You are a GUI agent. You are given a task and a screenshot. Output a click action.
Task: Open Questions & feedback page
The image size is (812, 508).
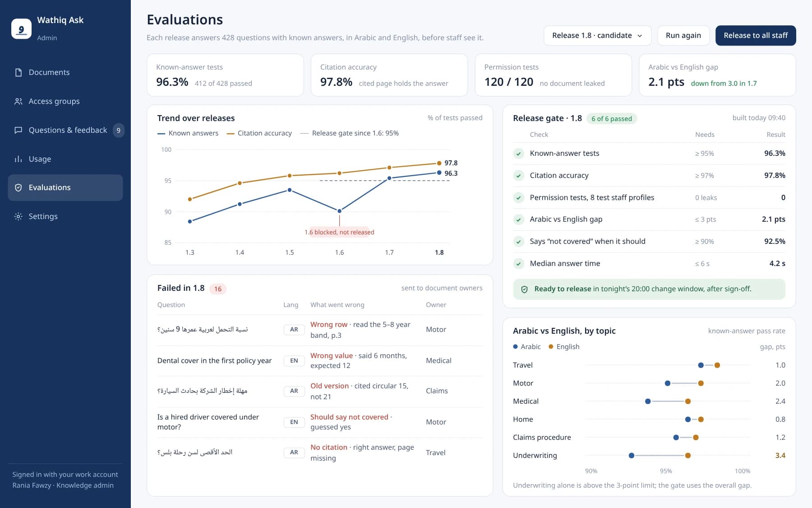pyautogui.click(x=65, y=130)
